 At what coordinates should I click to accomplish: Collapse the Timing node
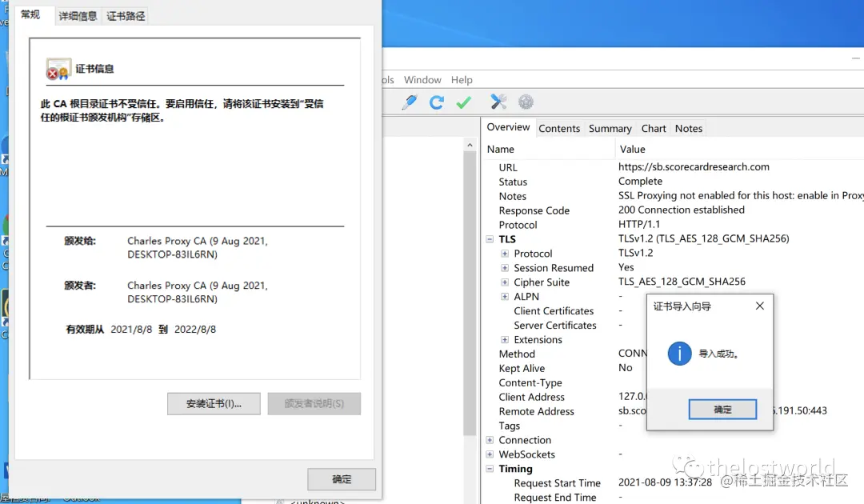click(490, 469)
